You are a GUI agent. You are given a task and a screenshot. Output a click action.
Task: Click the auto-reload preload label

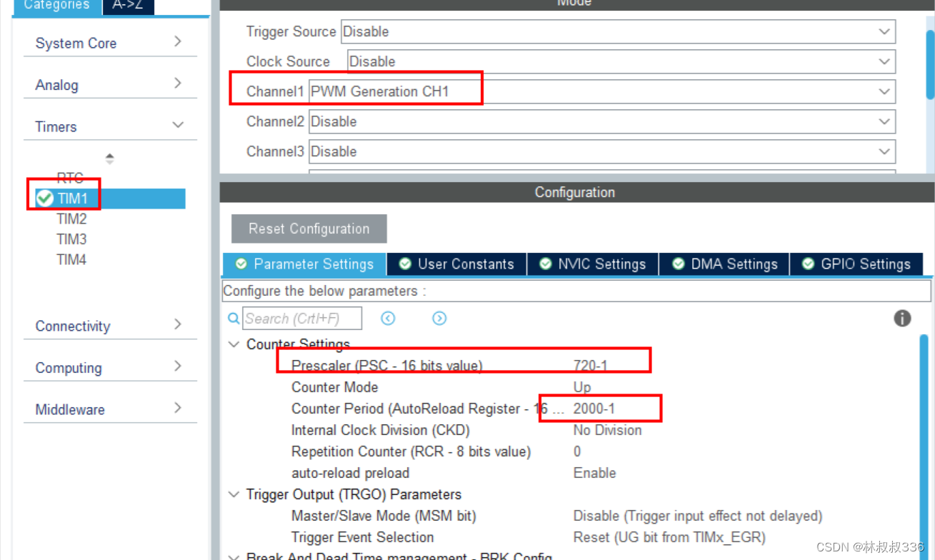351,473
